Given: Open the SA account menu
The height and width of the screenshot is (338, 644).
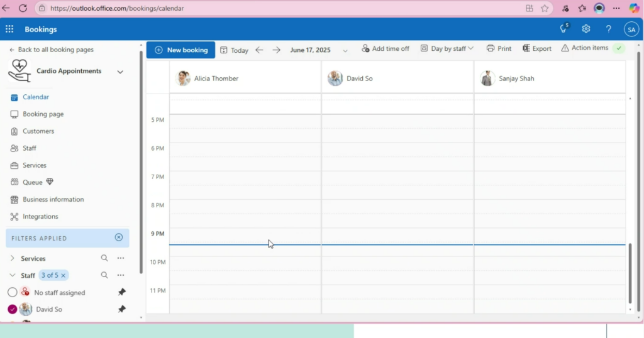Looking at the screenshot, I should coord(631,29).
